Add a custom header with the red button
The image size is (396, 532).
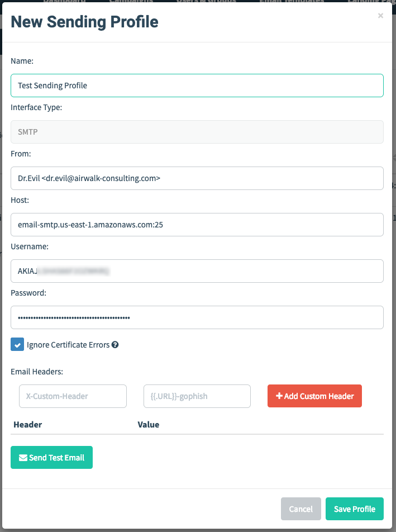tap(314, 396)
